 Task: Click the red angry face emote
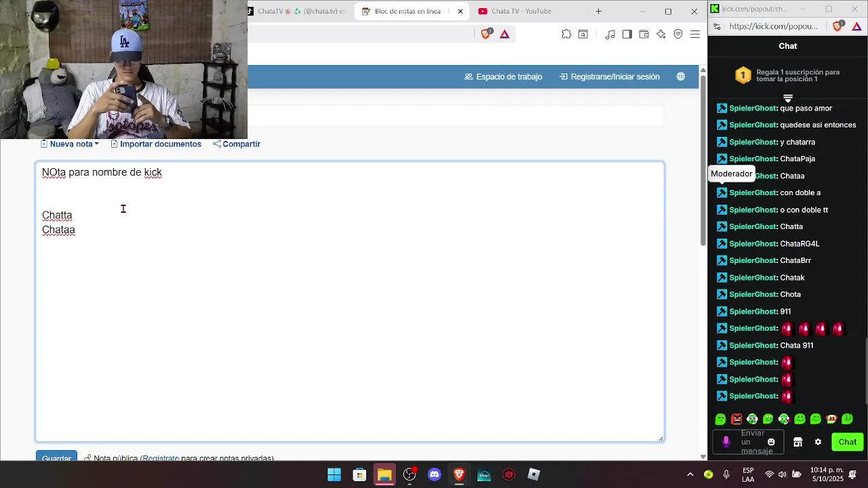coord(736,419)
